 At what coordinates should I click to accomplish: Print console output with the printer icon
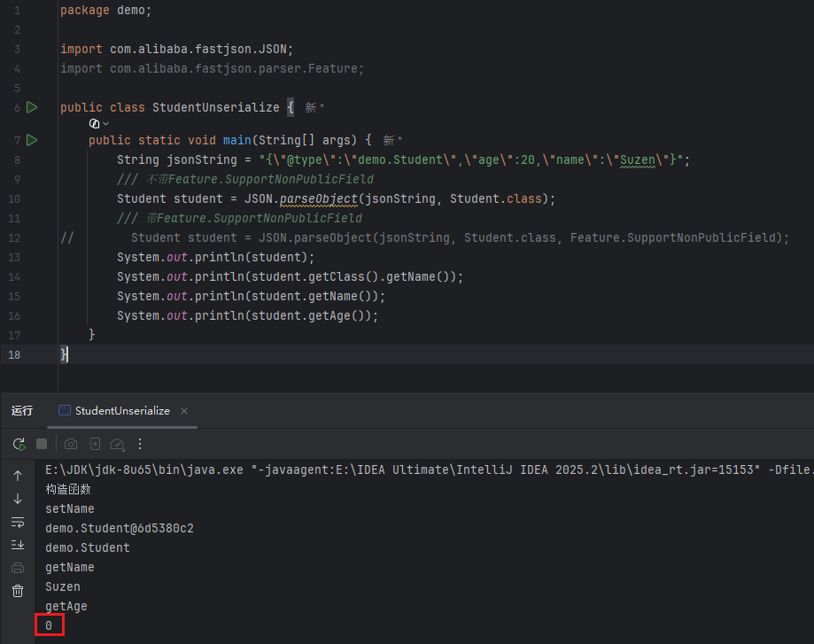point(18,568)
